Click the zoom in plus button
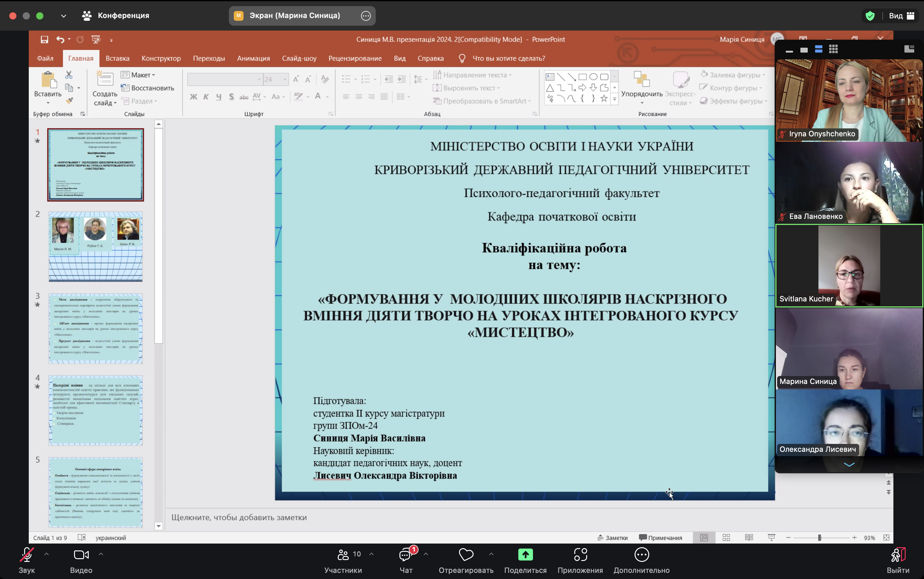This screenshot has width=924, height=579. (x=854, y=538)
